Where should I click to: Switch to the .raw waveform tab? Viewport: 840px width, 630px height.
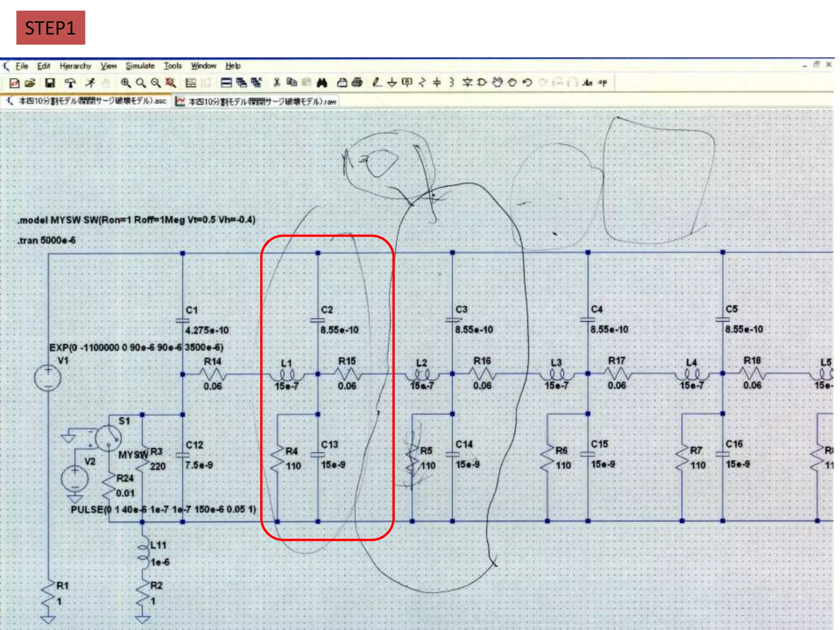tap(257, 101)
